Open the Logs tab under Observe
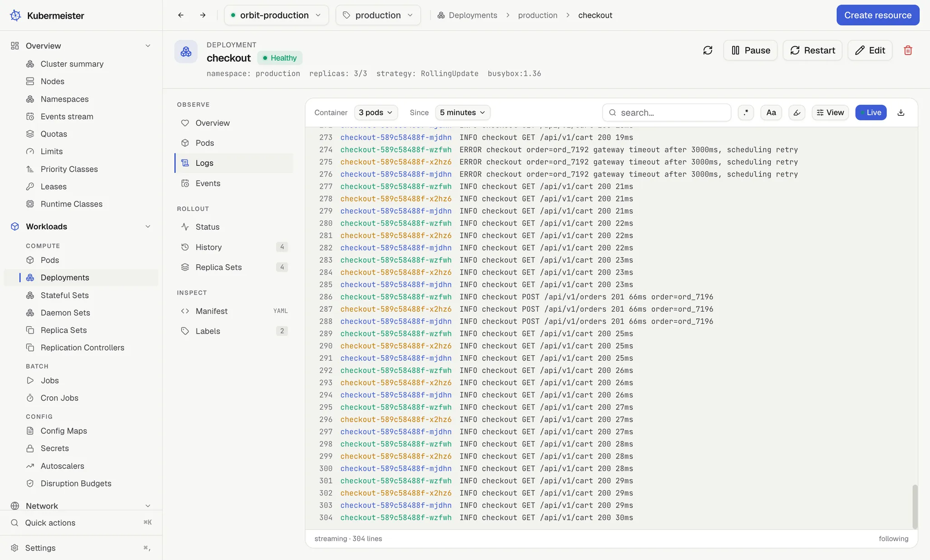The width and height of the screenshot is (930, 560). click(234, 163)
